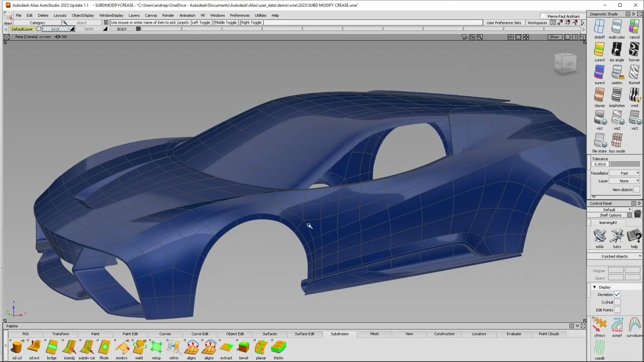Image resolution: width=644 pixels, height=362 pixels.
Task: Switch to the Subdivision palette tab
Action: click(340, 334)
